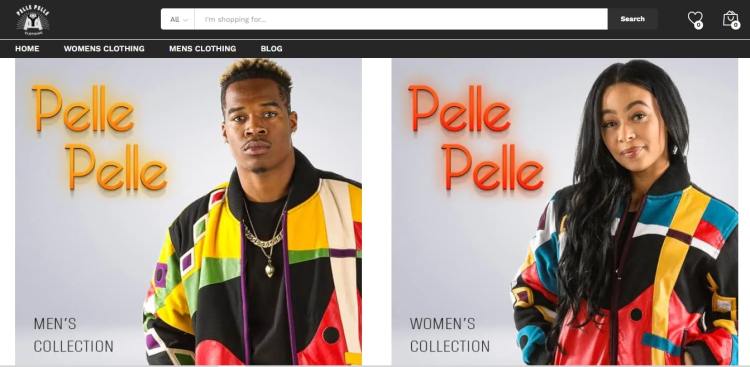Click the MEN'S COLLECTION text
Viewport: 750px width, 367px height.
coord(73,334)
